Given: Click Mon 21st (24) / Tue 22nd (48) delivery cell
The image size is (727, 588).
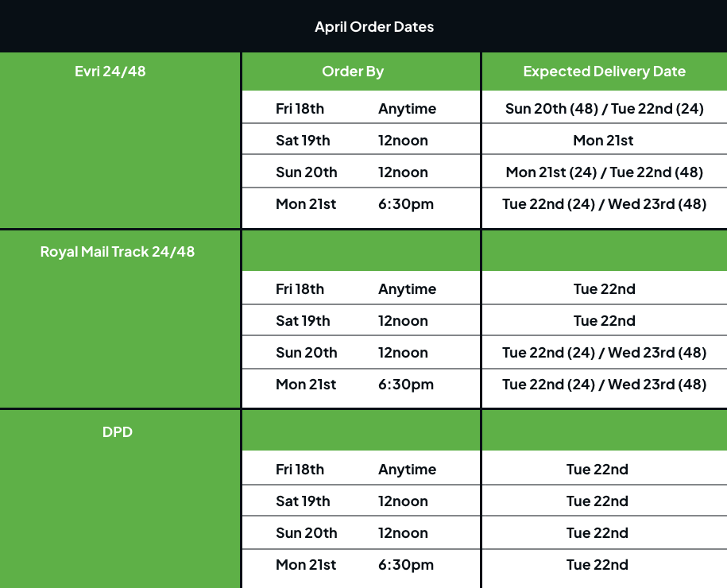Looking at the screenshot, I should coord(604,172).
